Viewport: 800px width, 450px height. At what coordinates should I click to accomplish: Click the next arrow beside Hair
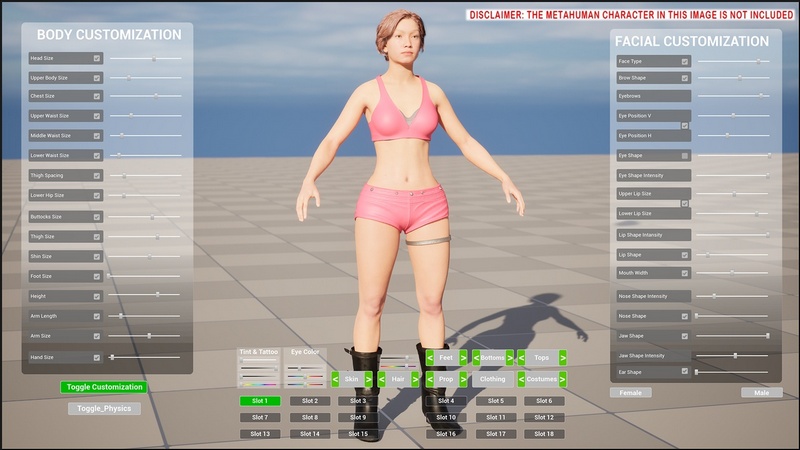(415, 380)
